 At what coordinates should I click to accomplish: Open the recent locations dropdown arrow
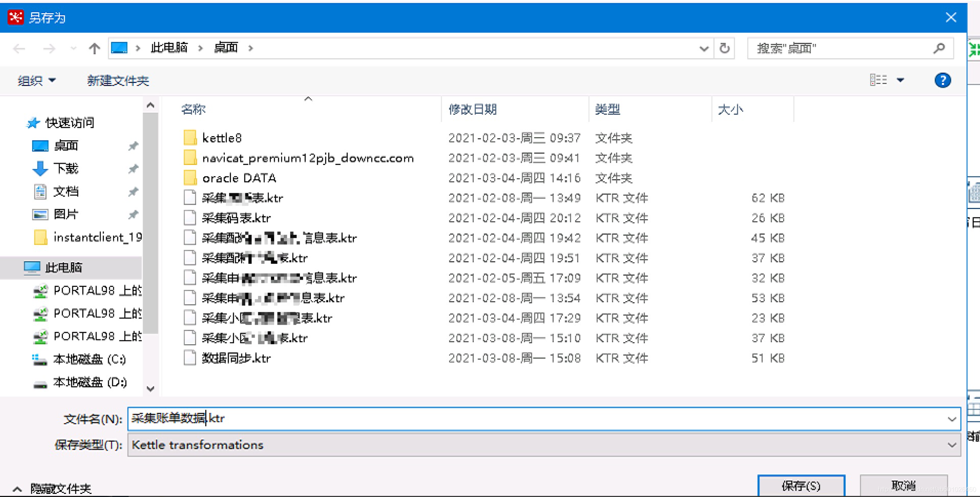73,49
